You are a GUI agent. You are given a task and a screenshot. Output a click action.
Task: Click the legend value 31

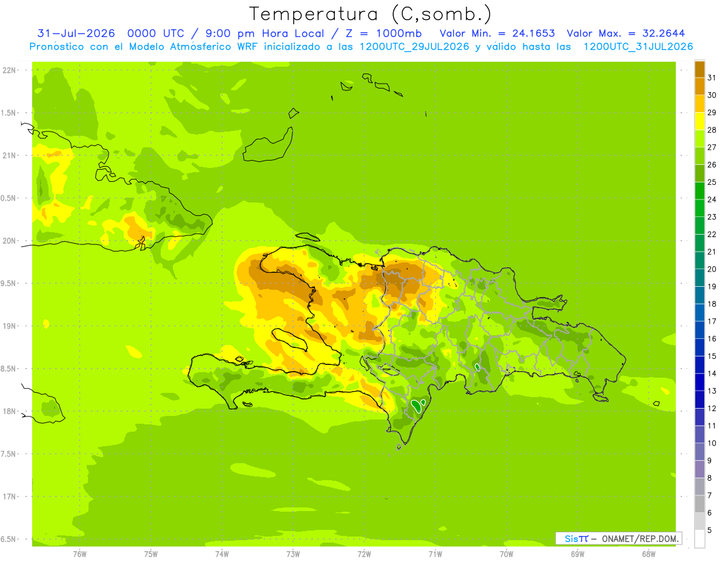[712, 77]
